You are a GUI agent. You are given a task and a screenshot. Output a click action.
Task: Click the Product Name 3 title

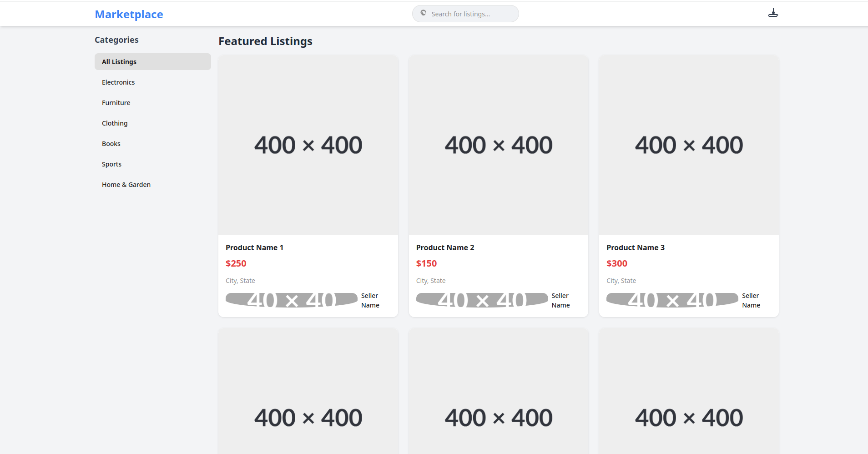[x=635, y=247]
